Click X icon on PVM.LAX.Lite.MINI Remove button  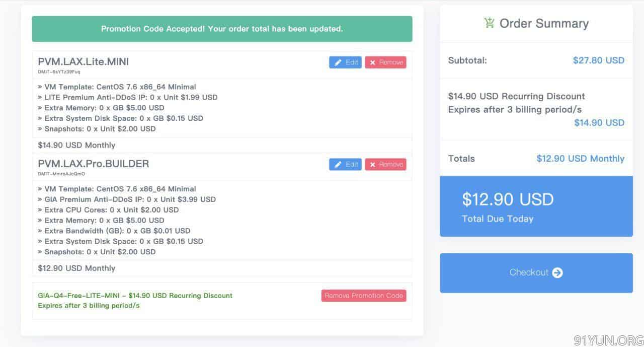[x=373, y=62]
